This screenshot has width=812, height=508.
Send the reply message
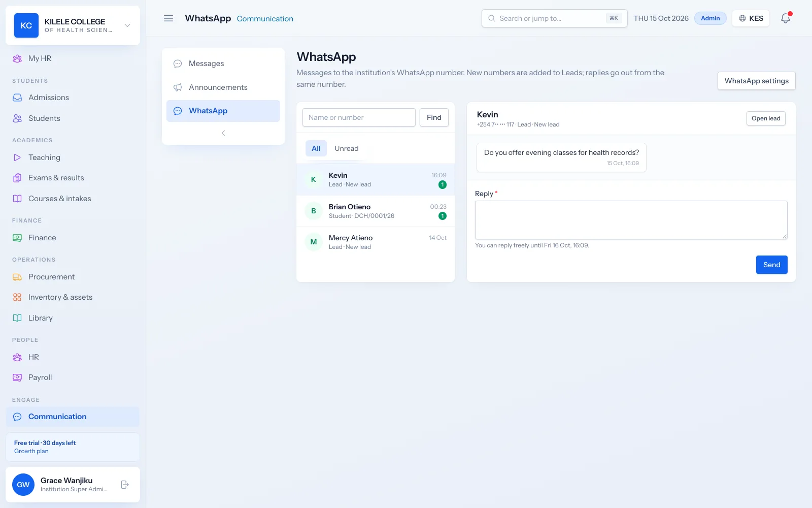771,265
